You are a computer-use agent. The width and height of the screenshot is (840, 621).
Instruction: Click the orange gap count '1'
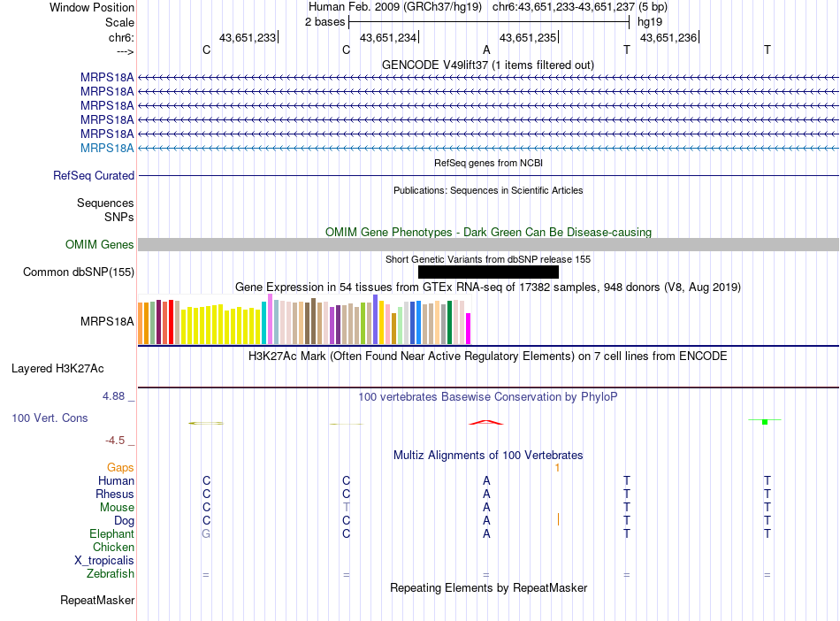click(x=557, y=468)
